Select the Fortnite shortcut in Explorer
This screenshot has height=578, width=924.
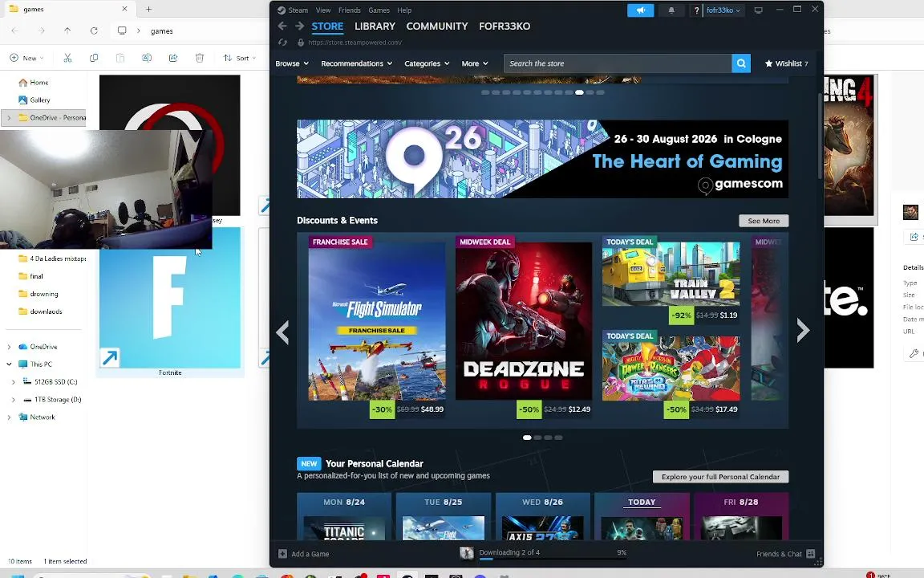tap(170, 302)
